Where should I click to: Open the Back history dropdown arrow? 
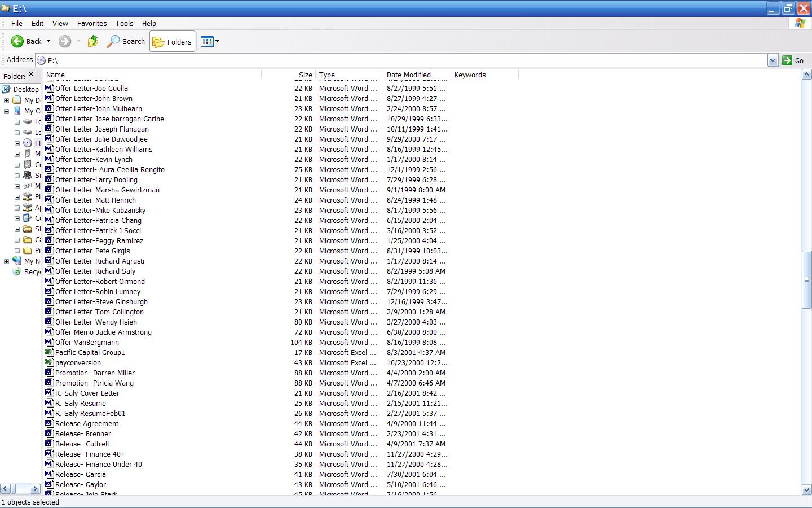pos(48,41)
